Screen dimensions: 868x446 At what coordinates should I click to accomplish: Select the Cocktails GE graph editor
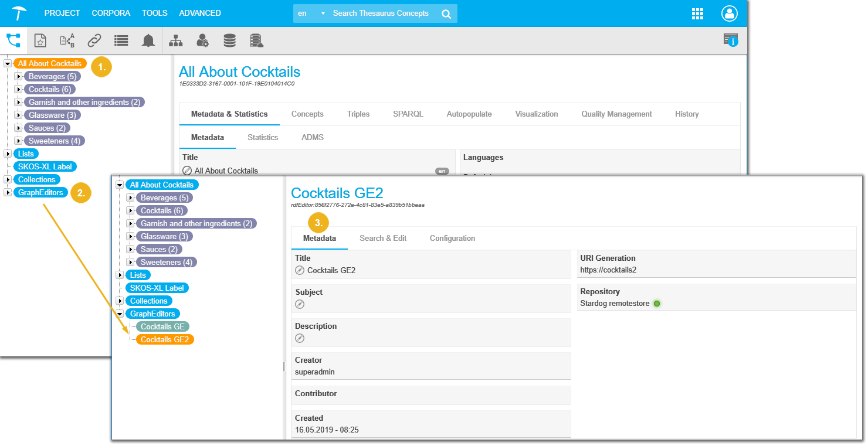163,326
